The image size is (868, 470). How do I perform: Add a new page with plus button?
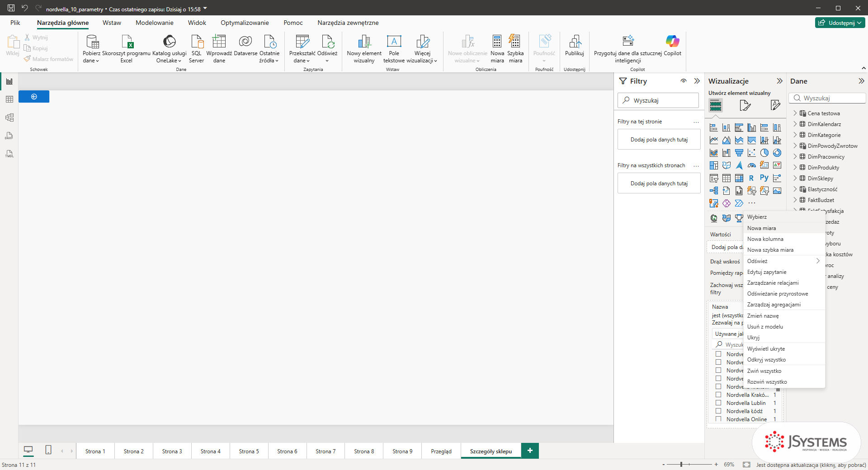click(530, 451)
